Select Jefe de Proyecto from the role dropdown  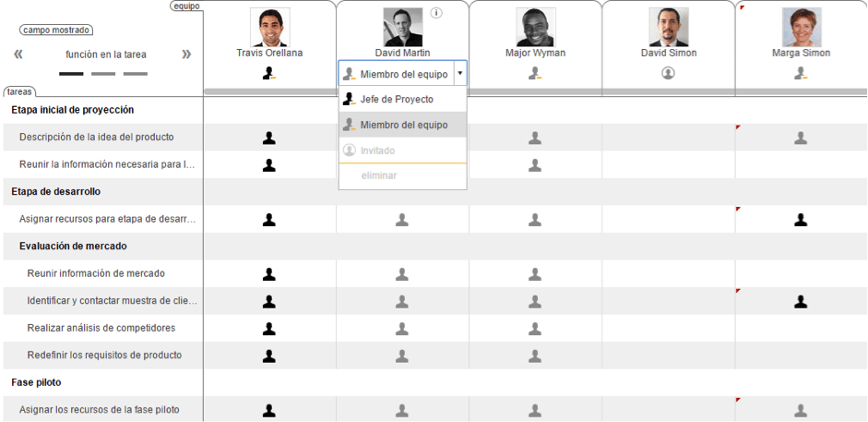click(402, 100)
